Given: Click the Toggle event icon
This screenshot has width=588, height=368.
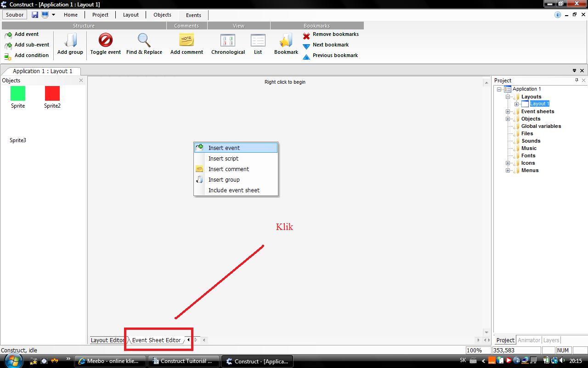Looking at the screenshot, I should pyautogui.click(x=105, y=40).
